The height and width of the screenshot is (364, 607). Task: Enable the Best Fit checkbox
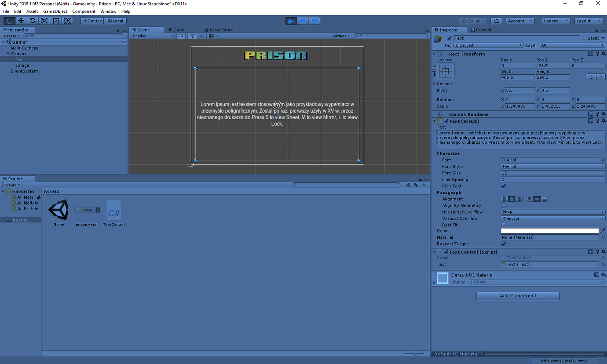(503, 225)
